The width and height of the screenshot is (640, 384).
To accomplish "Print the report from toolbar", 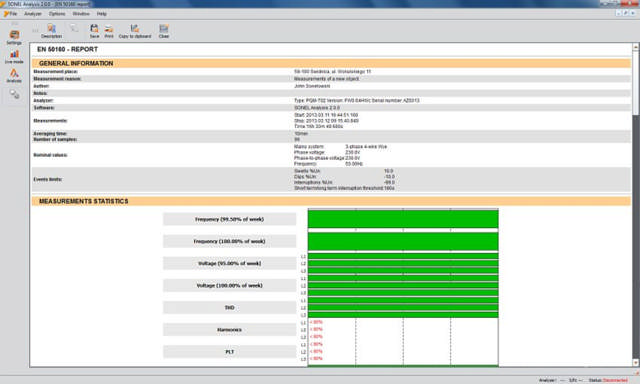I will [109, 31].
